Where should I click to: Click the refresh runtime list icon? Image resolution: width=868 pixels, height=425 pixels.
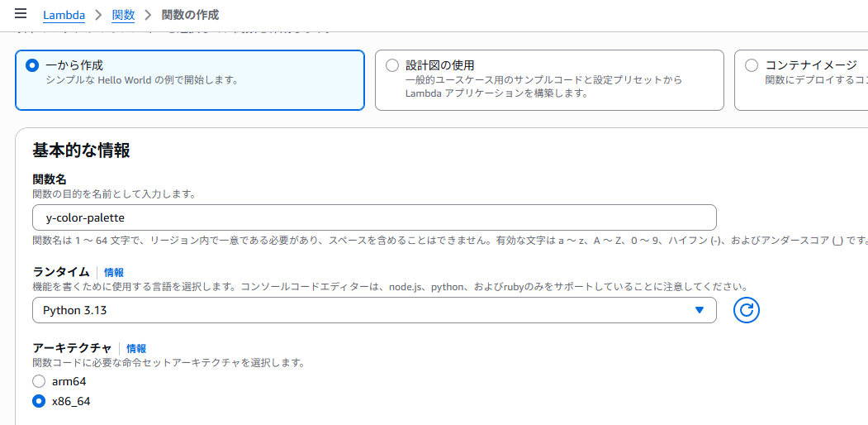(x=746, y=310)
